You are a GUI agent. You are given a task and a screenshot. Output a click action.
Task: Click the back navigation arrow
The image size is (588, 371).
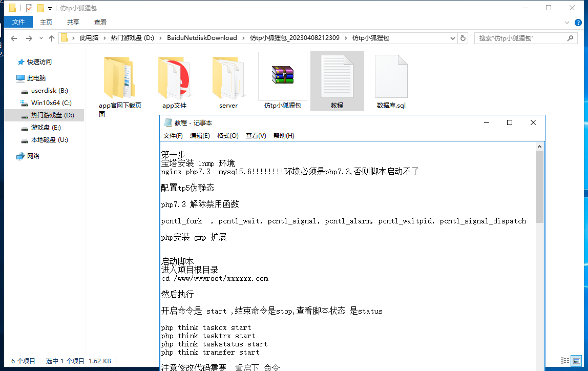14,38
